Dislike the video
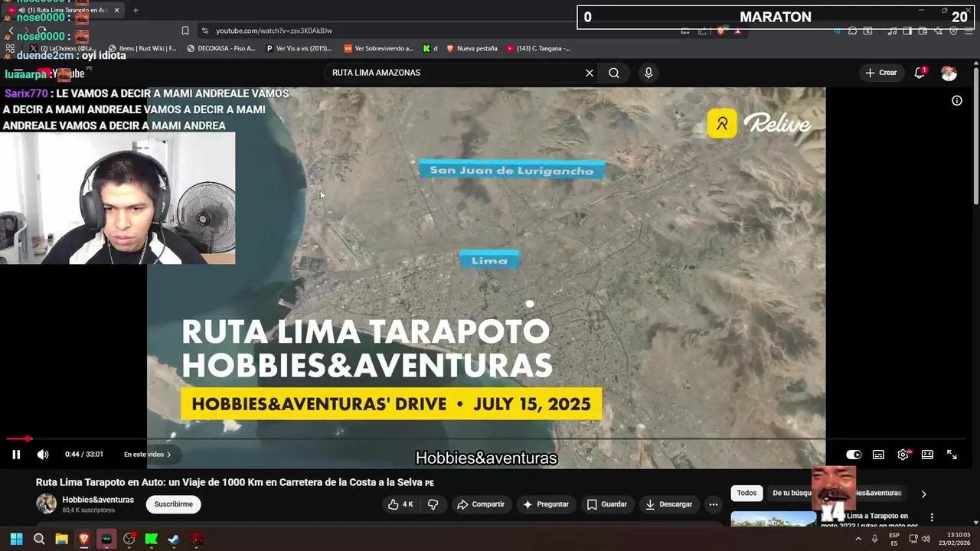Viewport: 980px width, 551px height. [433, 504]
